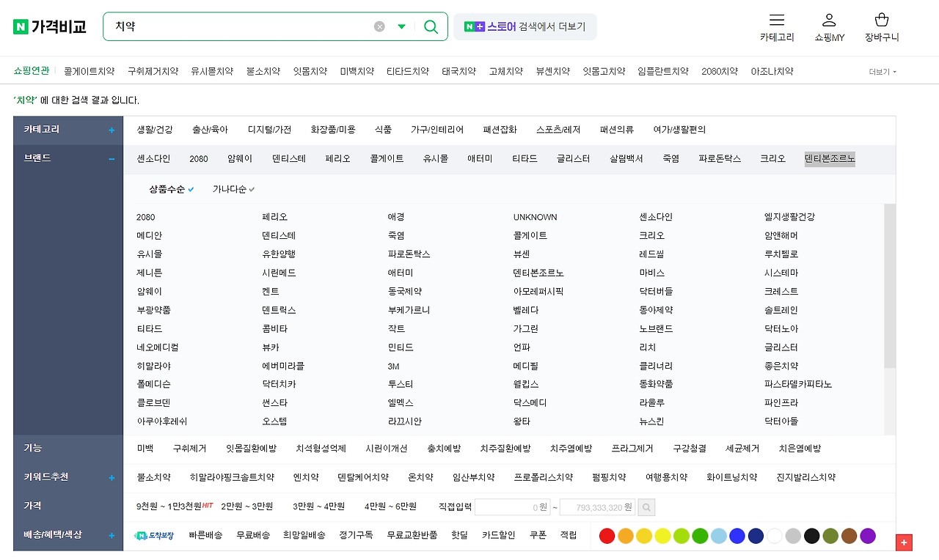The width and height of the screenshot is (939, 560).
Task: Pick the brown color swatch
Action: pos(849,536)
